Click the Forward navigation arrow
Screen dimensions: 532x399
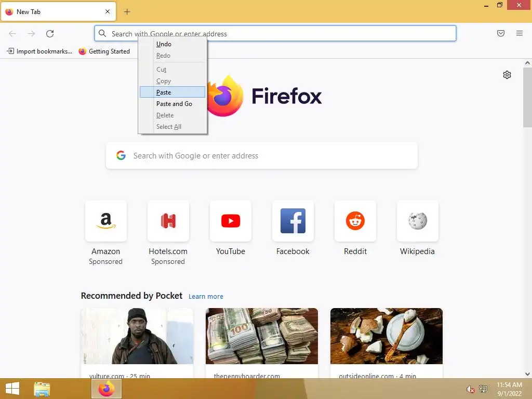pos(31,34)
